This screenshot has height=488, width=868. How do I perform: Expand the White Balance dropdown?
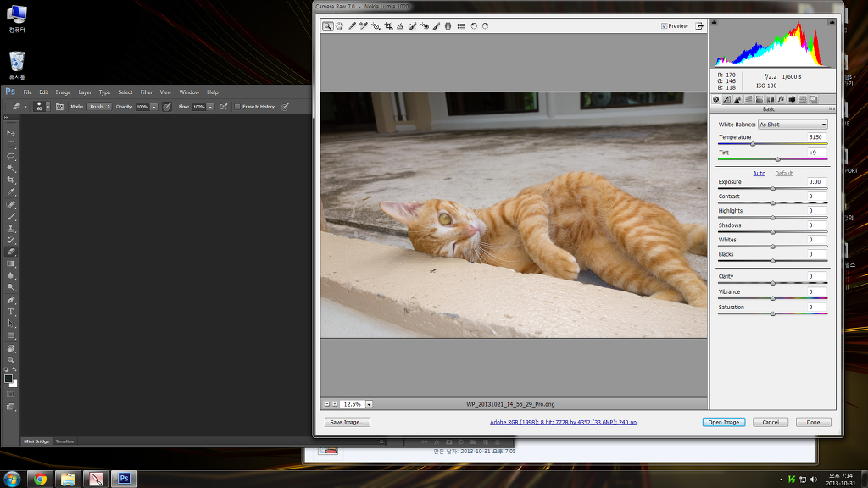click(x=793, y=125)
